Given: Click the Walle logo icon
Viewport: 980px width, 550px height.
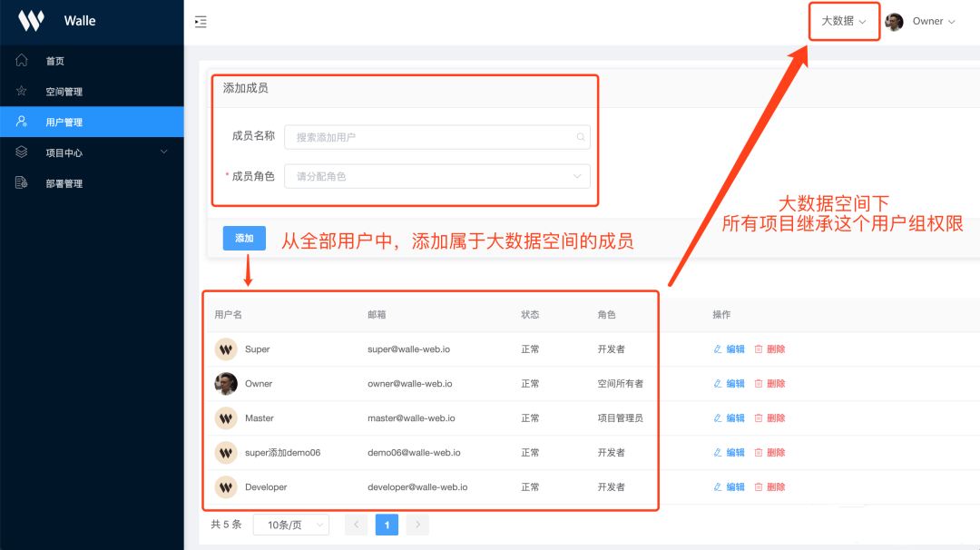Looking at the screenshot, I should tap(31, 21).
